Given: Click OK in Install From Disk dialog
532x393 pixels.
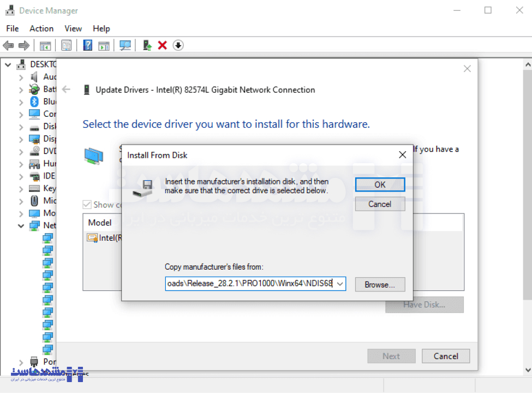Looking at the screenshot, I should click(x=380, y=184).
